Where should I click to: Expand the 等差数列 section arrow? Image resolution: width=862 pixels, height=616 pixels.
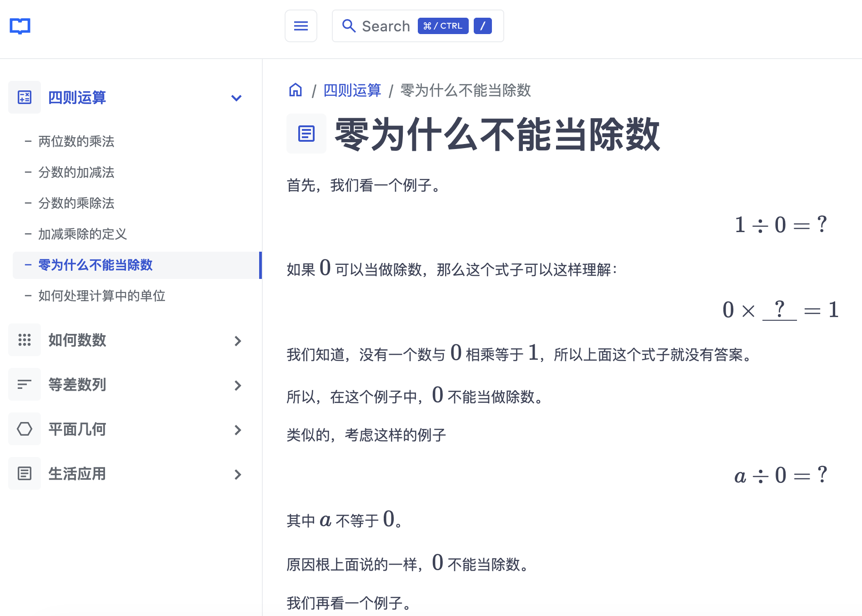[237, 385]
